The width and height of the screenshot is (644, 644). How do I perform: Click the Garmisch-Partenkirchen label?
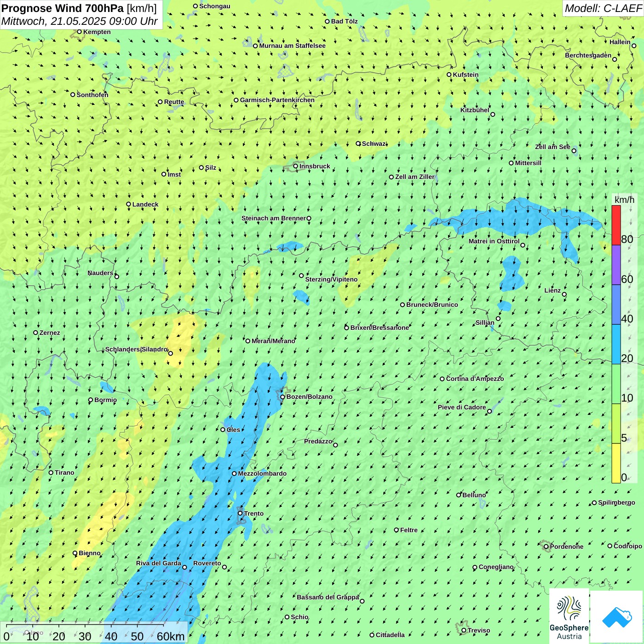point(277,100)
